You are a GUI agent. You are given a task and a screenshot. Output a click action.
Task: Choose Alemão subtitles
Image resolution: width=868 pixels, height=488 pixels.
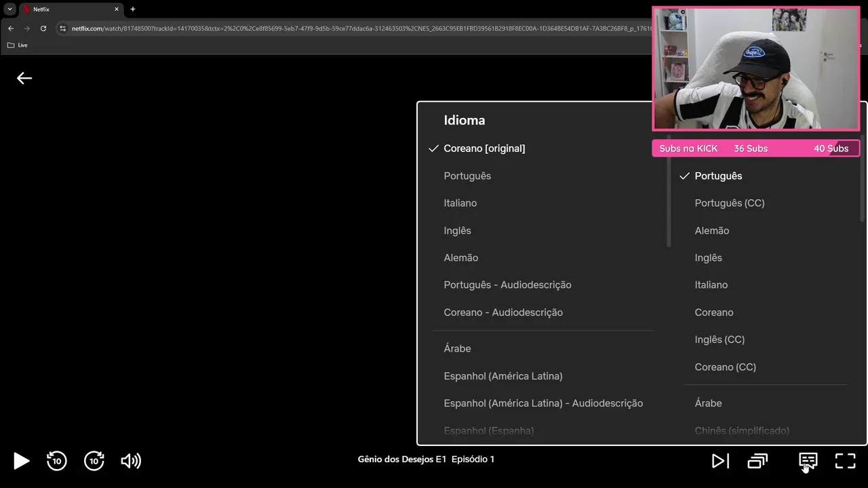tap(712, 230)
